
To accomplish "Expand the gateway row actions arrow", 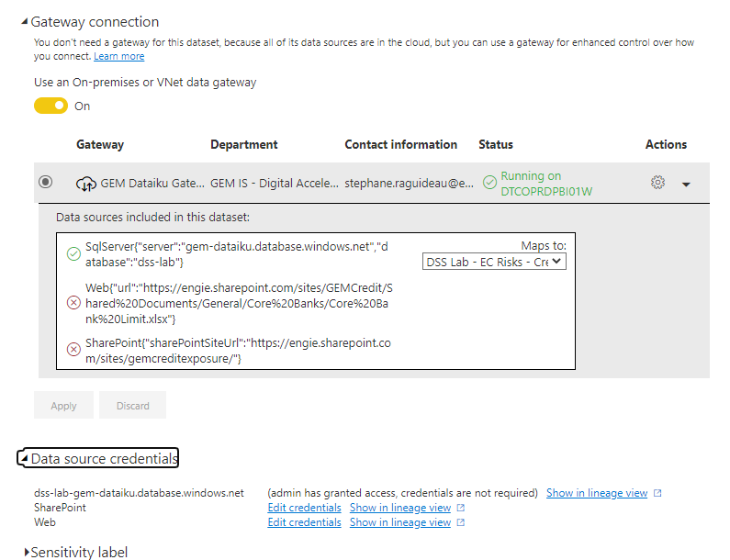I will [x=686, y=185].
